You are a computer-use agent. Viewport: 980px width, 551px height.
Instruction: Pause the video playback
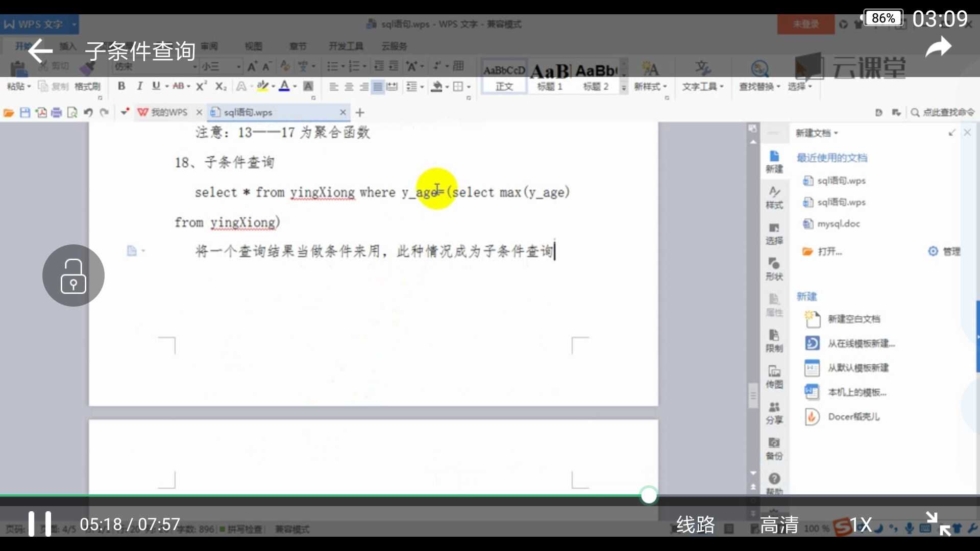[40, 524]
